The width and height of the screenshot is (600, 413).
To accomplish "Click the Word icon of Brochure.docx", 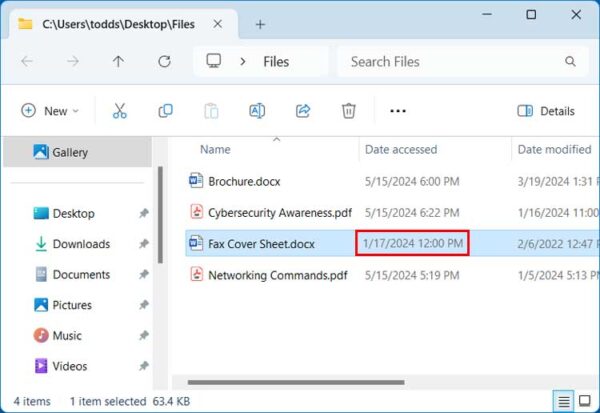I will point(196,180).
